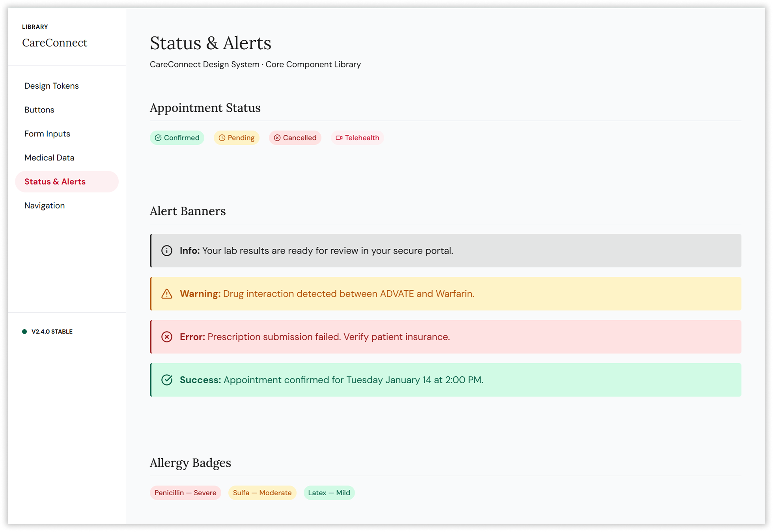Click the CareConnect library title

tap(55, 43)
